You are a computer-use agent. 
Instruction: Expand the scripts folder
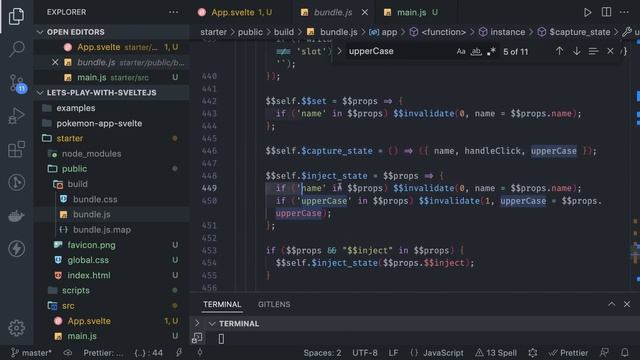pos(76,290)
